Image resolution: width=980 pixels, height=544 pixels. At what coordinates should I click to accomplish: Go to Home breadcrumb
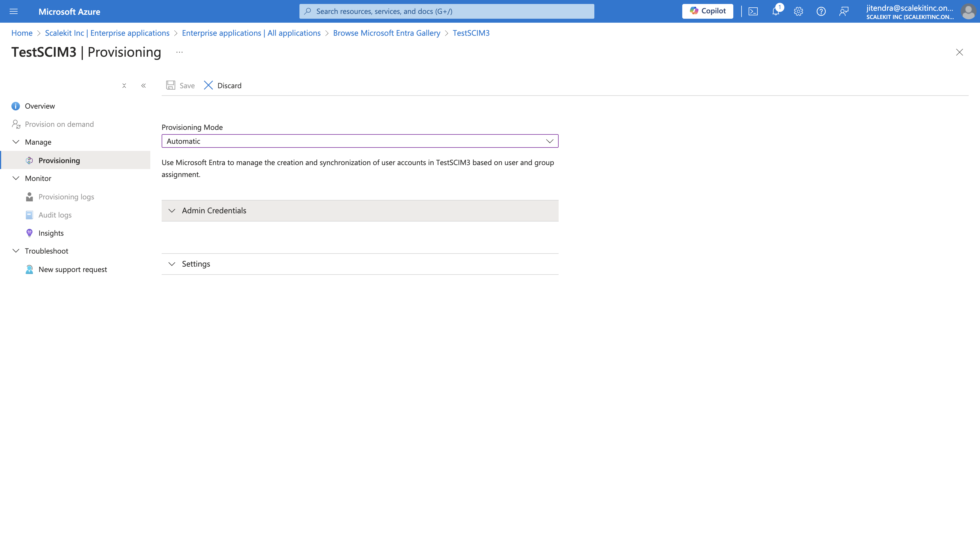(22, 33)
